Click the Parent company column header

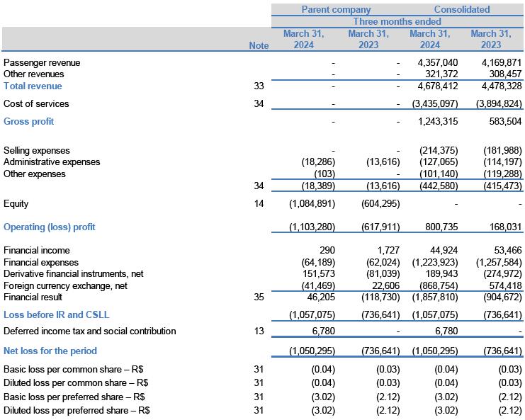[x=336, y=10]
